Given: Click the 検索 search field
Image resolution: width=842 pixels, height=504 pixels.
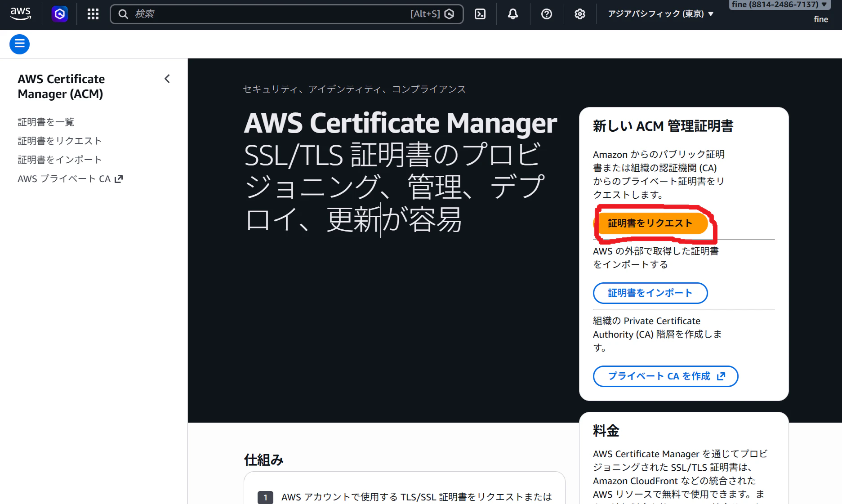Looking at the screenshot, I should 287,14.
